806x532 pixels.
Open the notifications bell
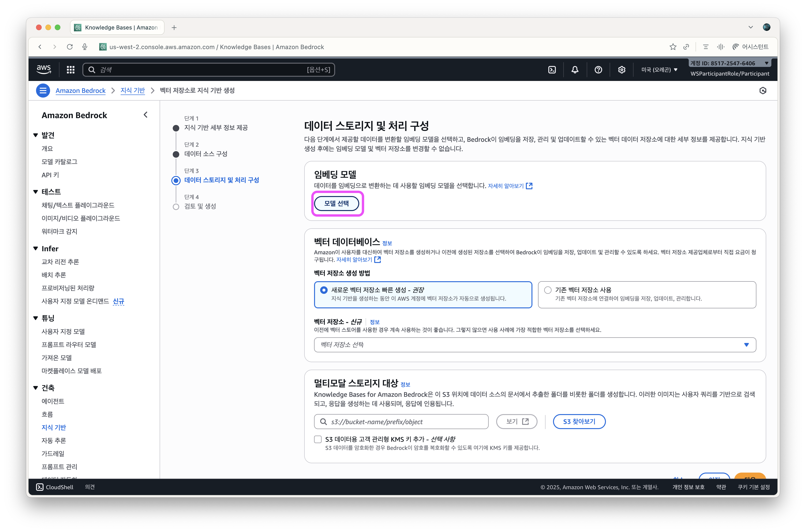(575, 69)
